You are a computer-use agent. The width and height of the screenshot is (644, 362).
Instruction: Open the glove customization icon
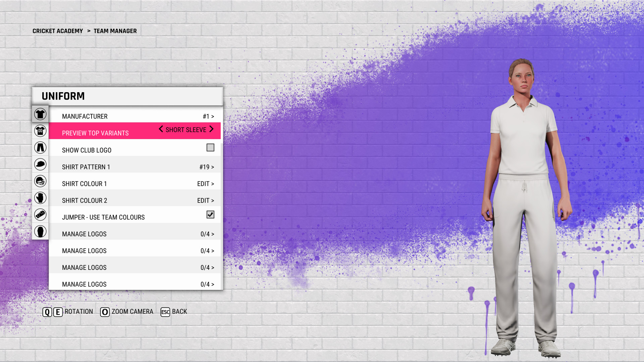40,198
